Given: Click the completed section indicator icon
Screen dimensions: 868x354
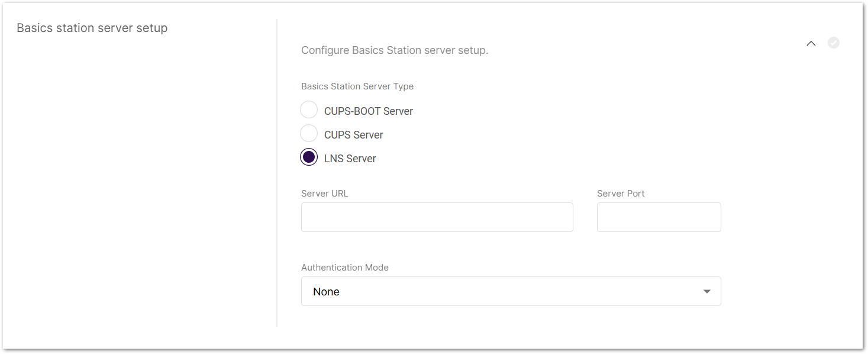Looking at the screenshot, I should pos(834,43).
